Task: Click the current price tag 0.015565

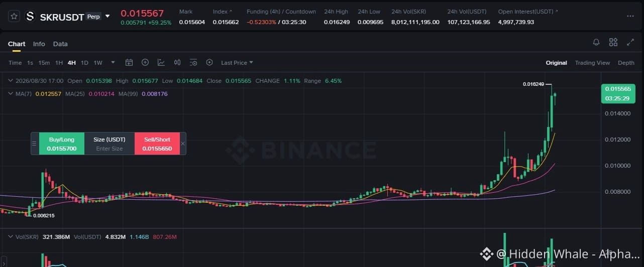Action: point(618,93)
